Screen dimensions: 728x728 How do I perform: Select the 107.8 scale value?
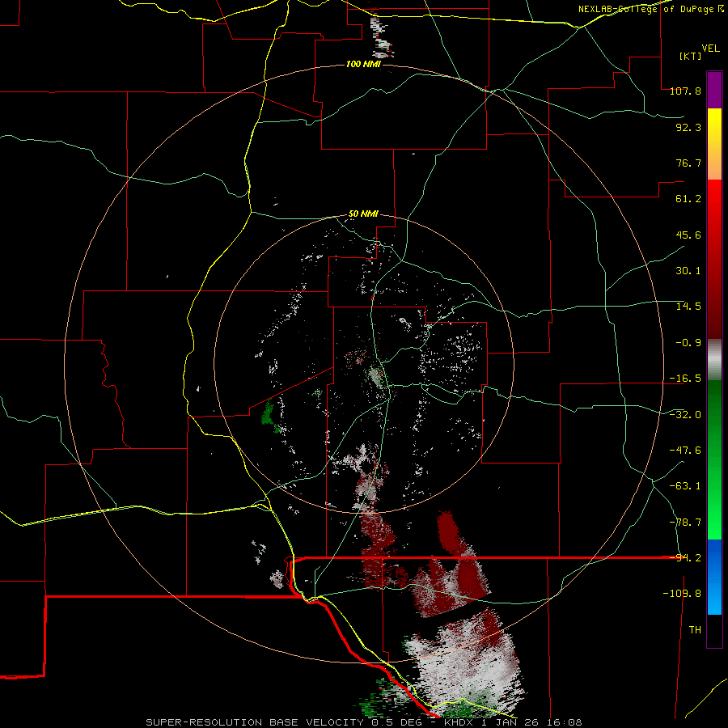(x=685, y=91)
